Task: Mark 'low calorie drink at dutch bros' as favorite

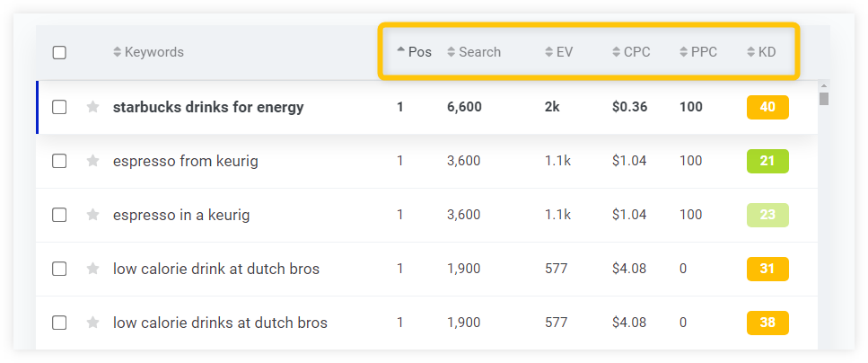Action: [x=92, y=269]
